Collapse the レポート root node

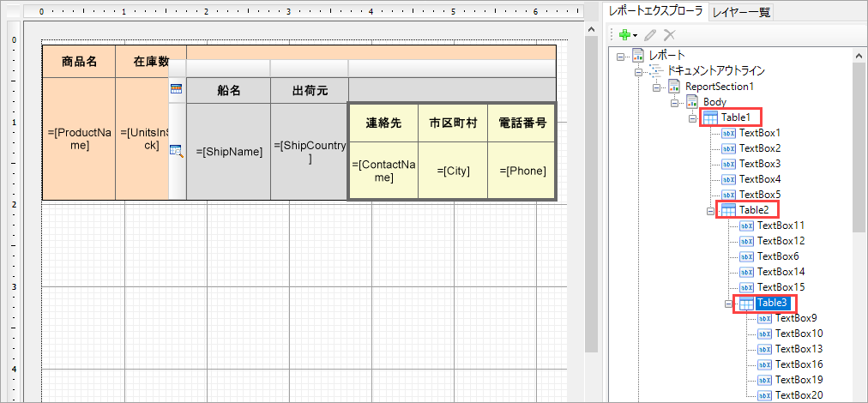(620, 56)
